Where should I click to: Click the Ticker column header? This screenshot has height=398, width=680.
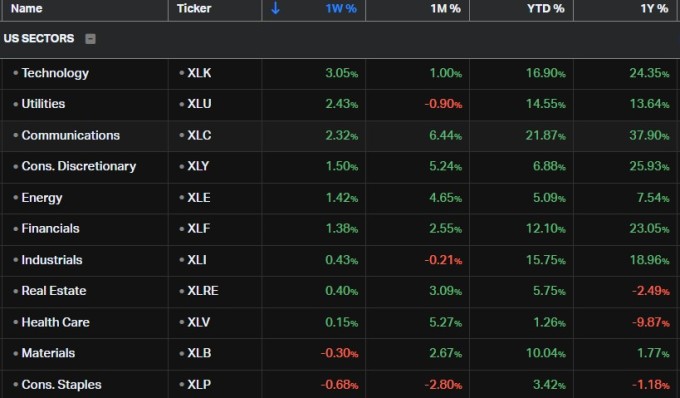click(x=194, y=8)
